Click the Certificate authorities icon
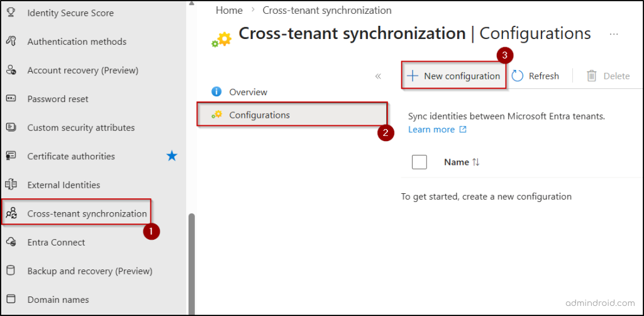This screenshot has width=644, height=316. tap(11, 156)
